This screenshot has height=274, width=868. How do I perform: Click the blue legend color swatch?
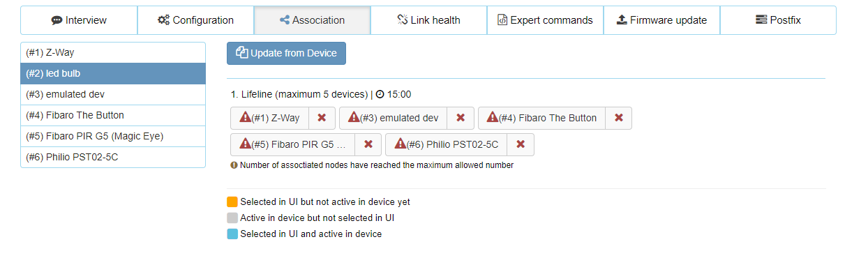(232, 234)
